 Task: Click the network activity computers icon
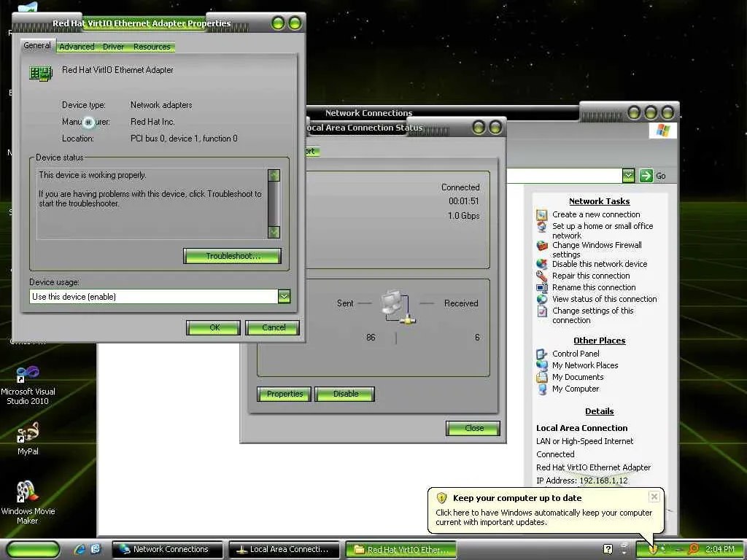click(398, 307)
